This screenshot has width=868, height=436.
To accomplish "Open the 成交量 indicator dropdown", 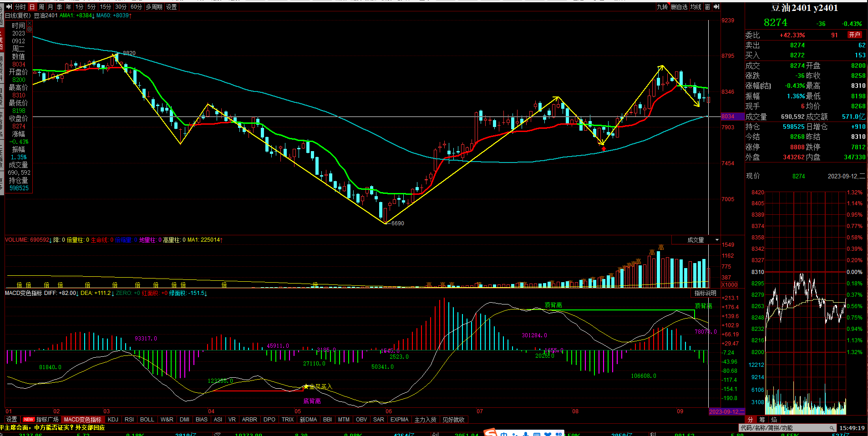I will coord(717,240).
